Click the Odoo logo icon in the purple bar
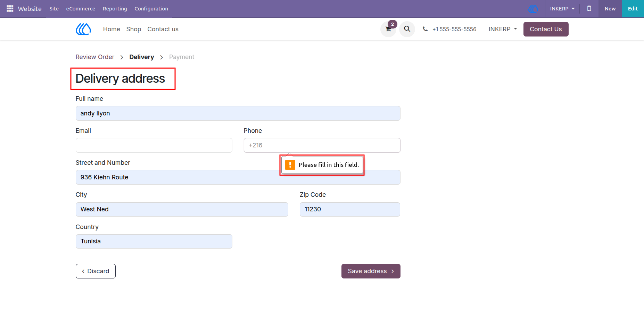This screenshot has height=324, width=644. (533, 9)
